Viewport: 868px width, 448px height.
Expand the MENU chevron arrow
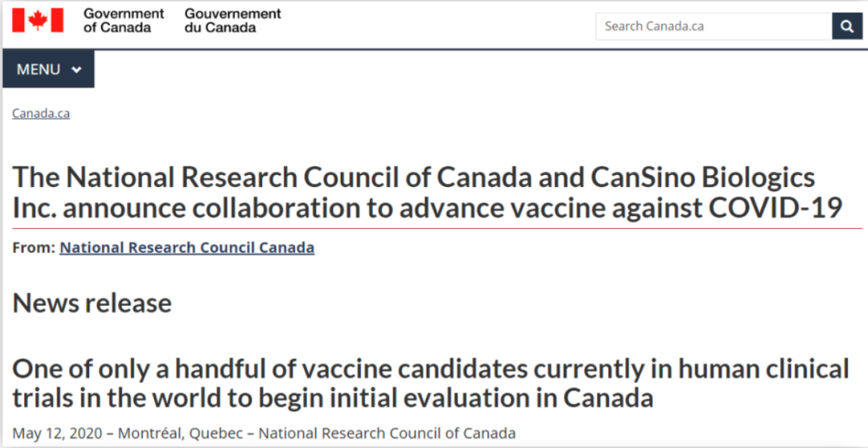click(76, 70)
